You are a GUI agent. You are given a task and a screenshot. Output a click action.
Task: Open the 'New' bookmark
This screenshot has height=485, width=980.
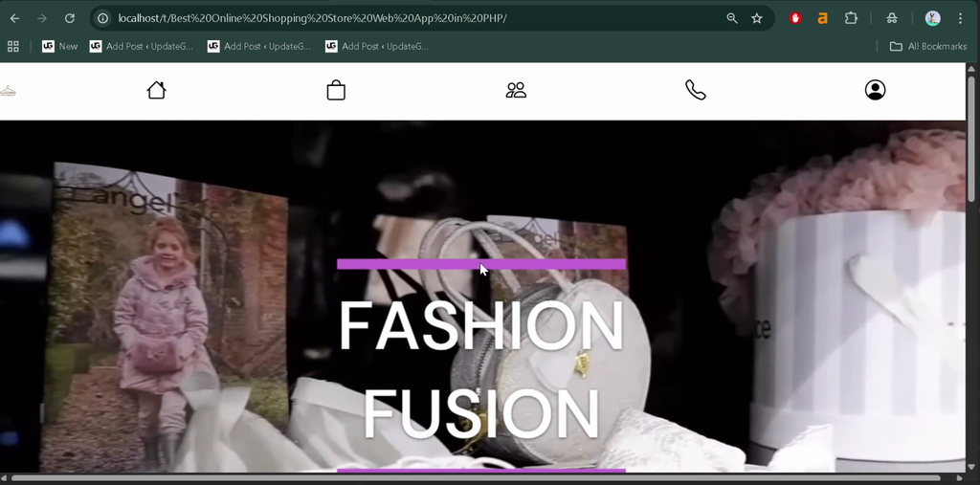[x=60, y=46]
